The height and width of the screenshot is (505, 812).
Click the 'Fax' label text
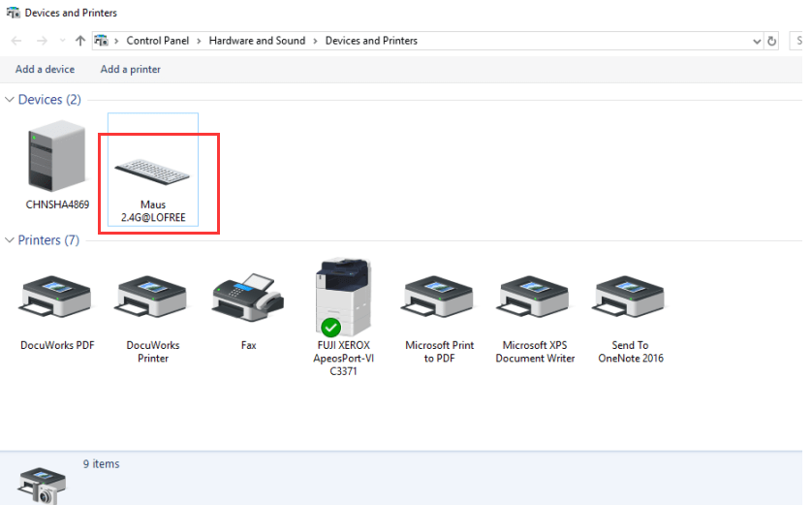(249, 345)
